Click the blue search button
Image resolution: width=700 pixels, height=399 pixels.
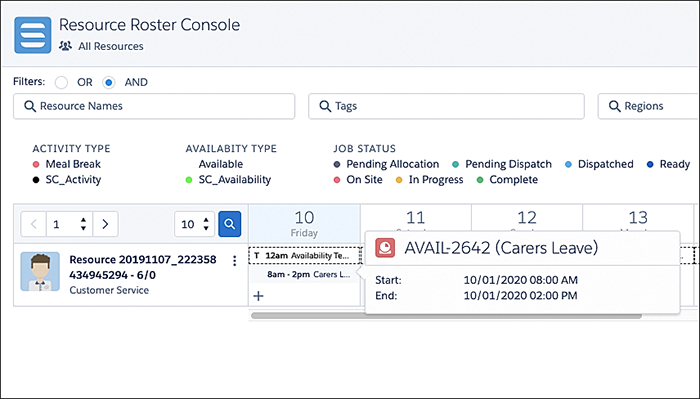229,224
